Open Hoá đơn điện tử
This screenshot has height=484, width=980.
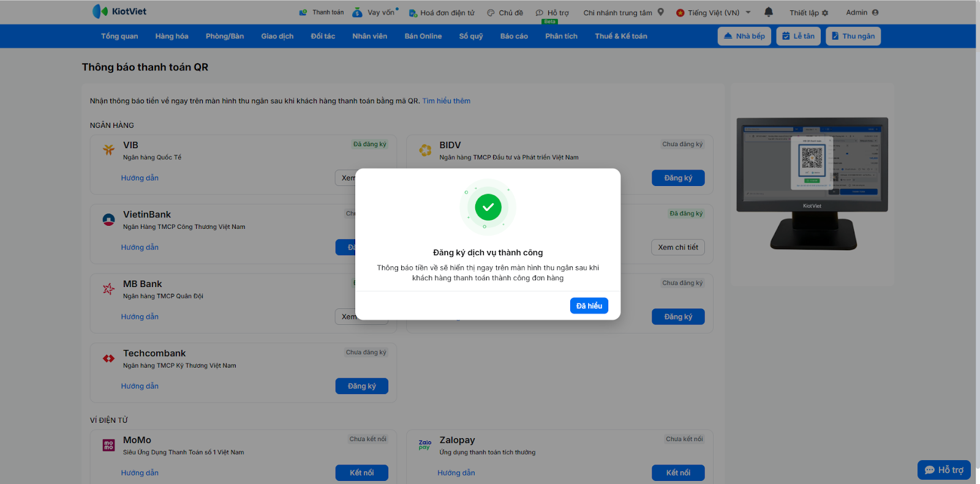(x=442, y=13)
